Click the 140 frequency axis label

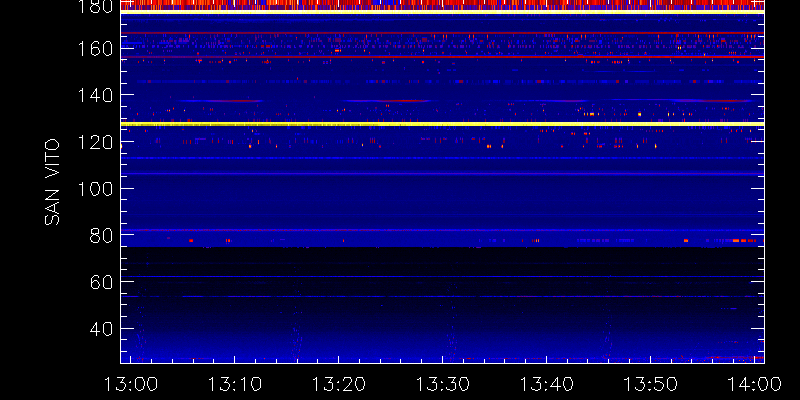(x=95, y=95)
